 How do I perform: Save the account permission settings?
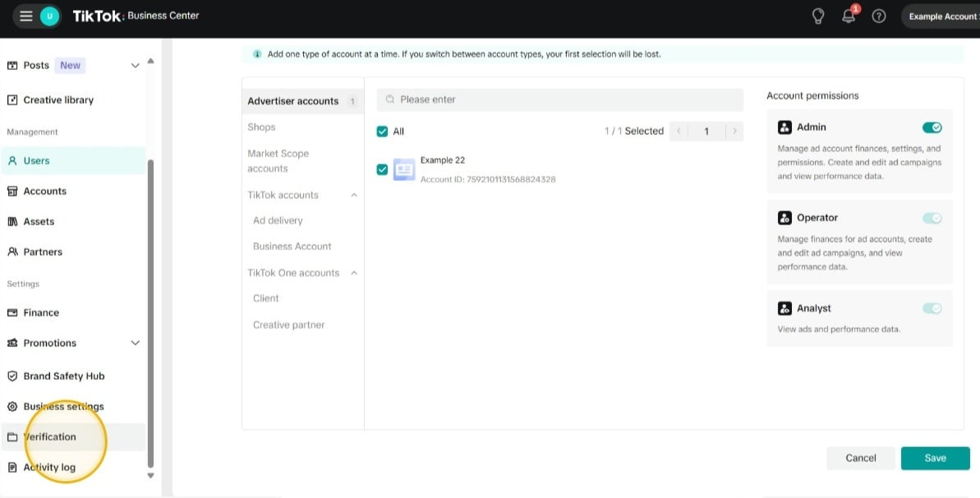point(935,459)
